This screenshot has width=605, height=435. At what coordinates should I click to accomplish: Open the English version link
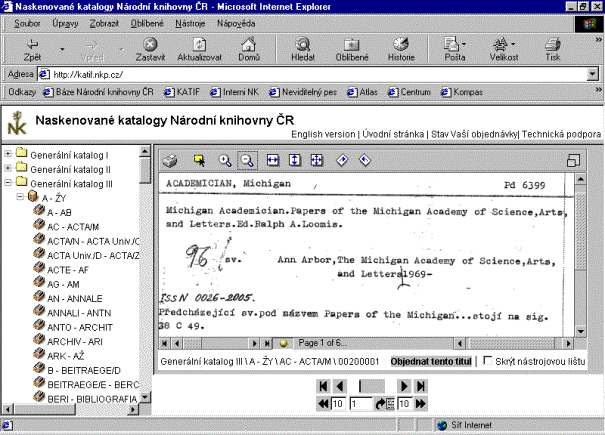click(x=322, y=133)
